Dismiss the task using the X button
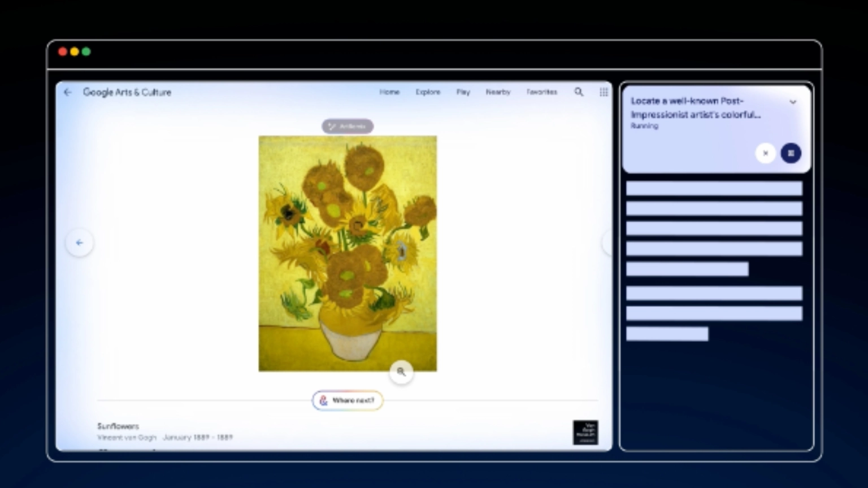868x488 pixels. [765, 153]
